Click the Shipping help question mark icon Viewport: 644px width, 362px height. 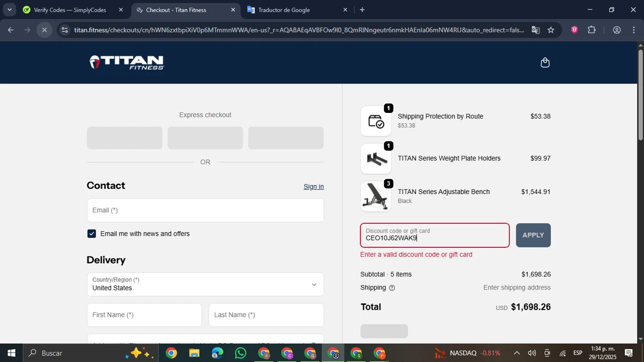coord(392,288)
